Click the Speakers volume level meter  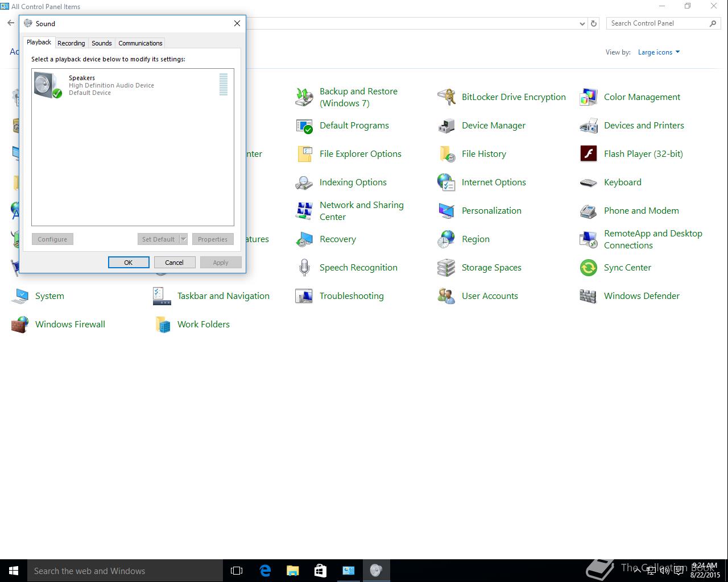coord(224,84)
